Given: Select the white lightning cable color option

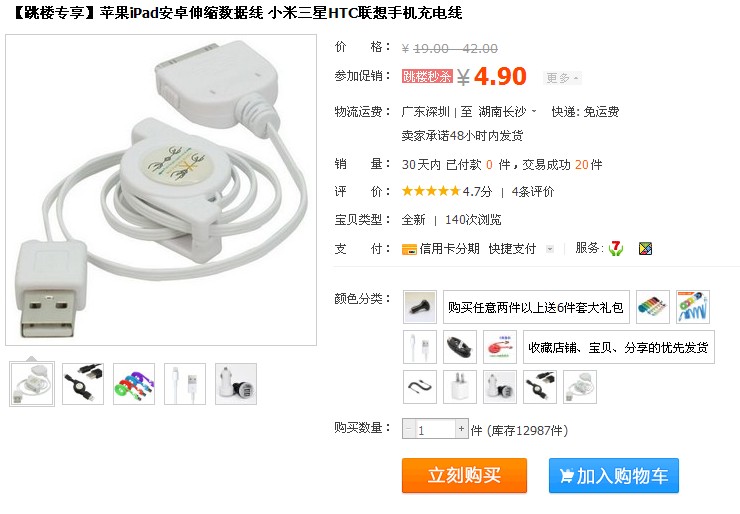Looking at the screenshot, I should click(420, 347).
